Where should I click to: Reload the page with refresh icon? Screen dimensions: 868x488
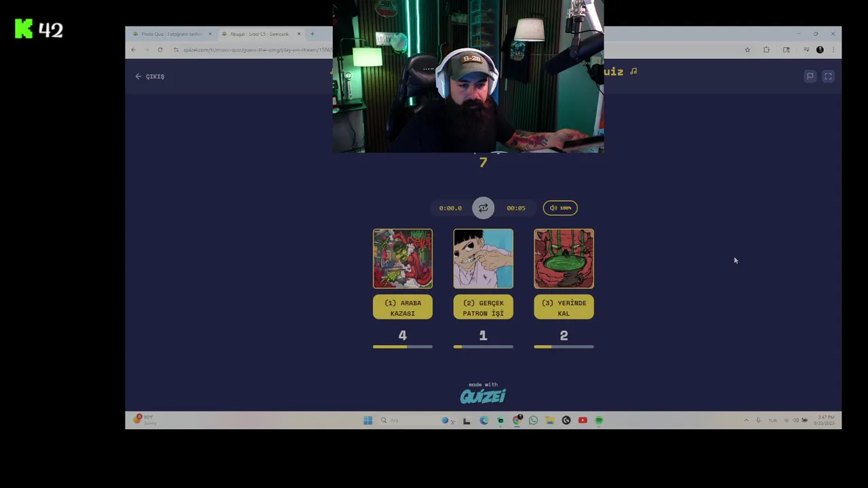pos(160,49)
